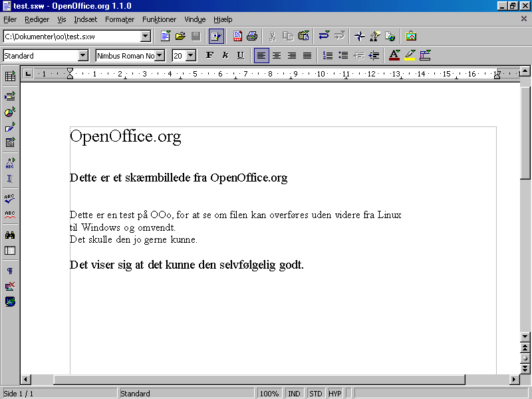Open the Vindue menu
532x399 pixels.
point(195,19)
